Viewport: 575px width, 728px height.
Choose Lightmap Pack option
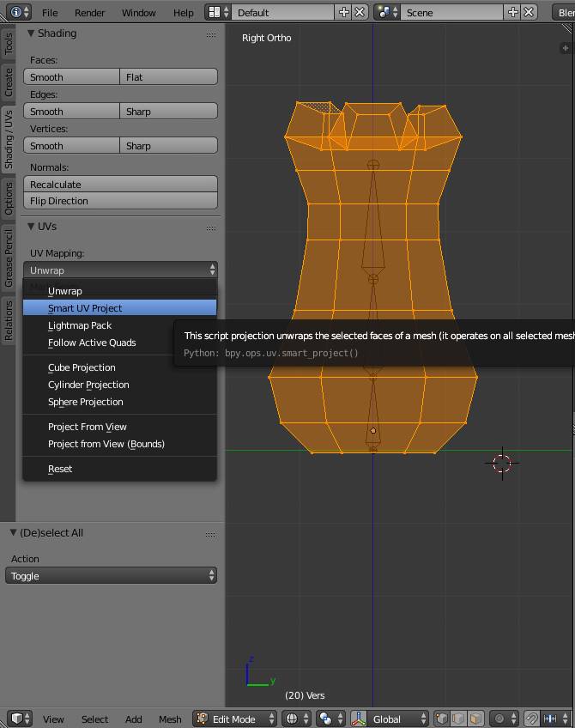[x=120, y=325]
